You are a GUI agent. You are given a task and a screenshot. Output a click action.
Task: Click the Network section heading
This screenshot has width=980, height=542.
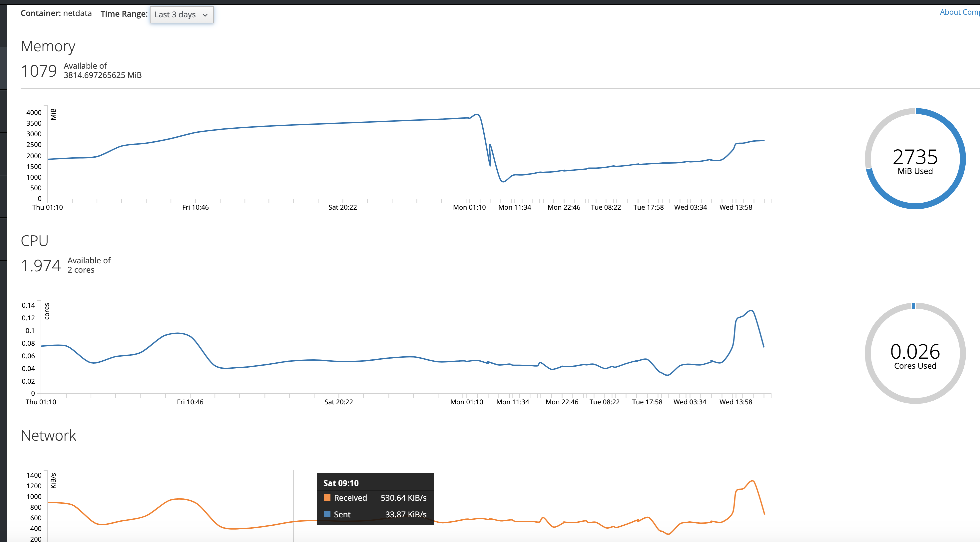[x=49, y=435]
